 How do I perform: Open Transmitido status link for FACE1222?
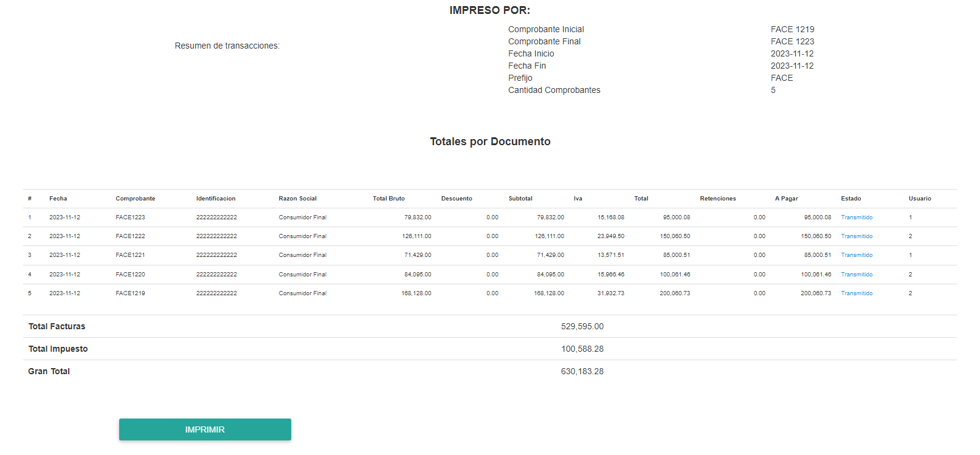click(x=856, y=236)
